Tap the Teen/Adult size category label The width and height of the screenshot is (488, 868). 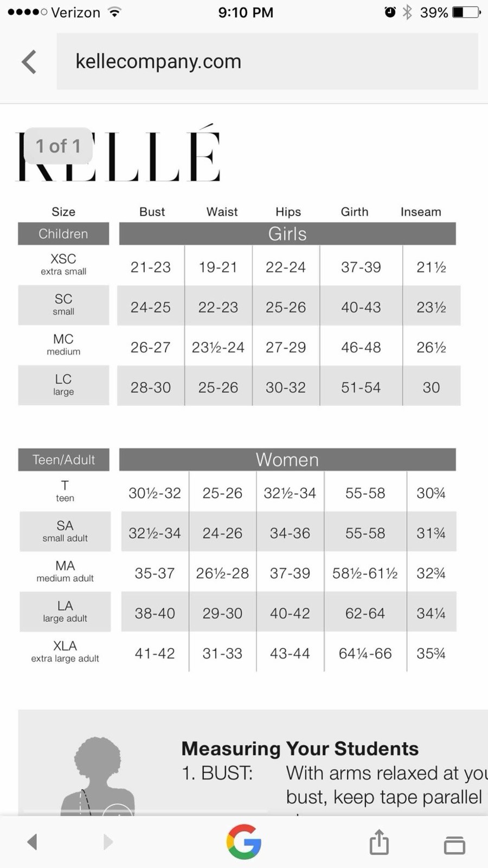point(63,459)
